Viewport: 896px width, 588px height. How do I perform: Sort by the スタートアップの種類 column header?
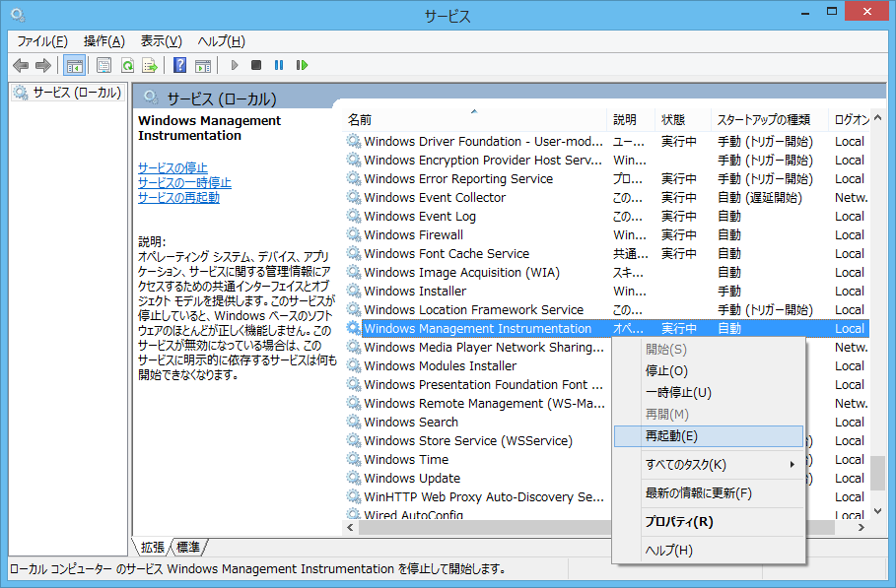coord(769,120)
